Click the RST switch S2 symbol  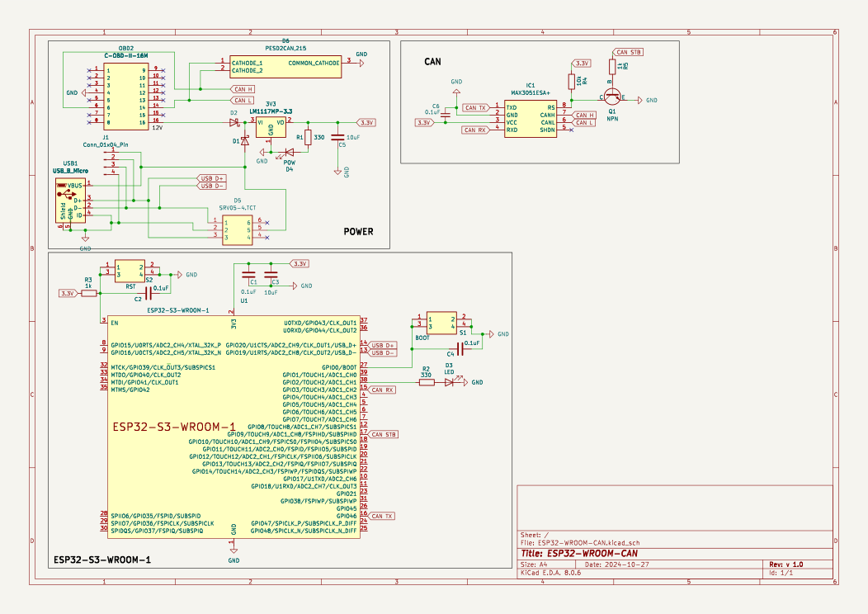point(130,271)
